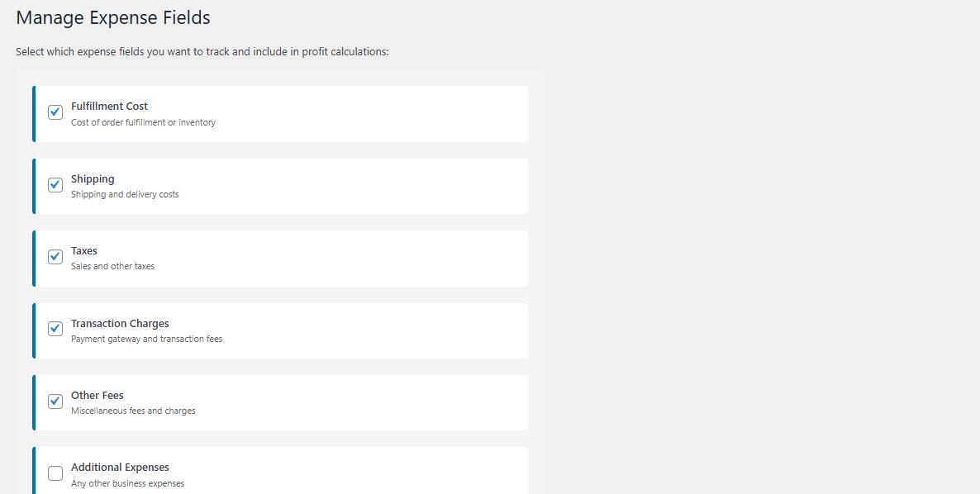Click the Transaction Charges label

click(120, 323)
